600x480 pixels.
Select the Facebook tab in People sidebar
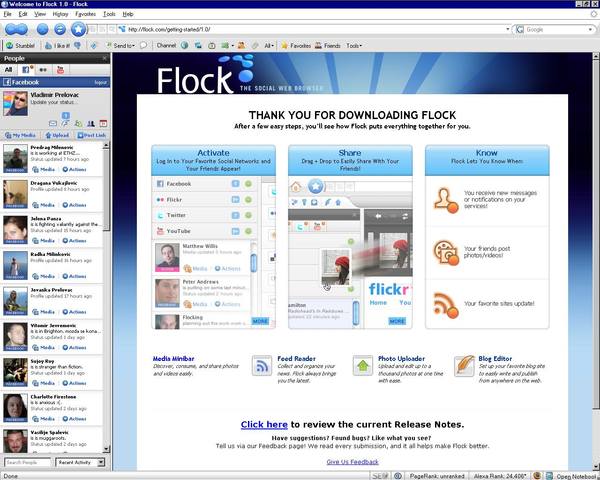pyautogui.click(x=26, y=70)
